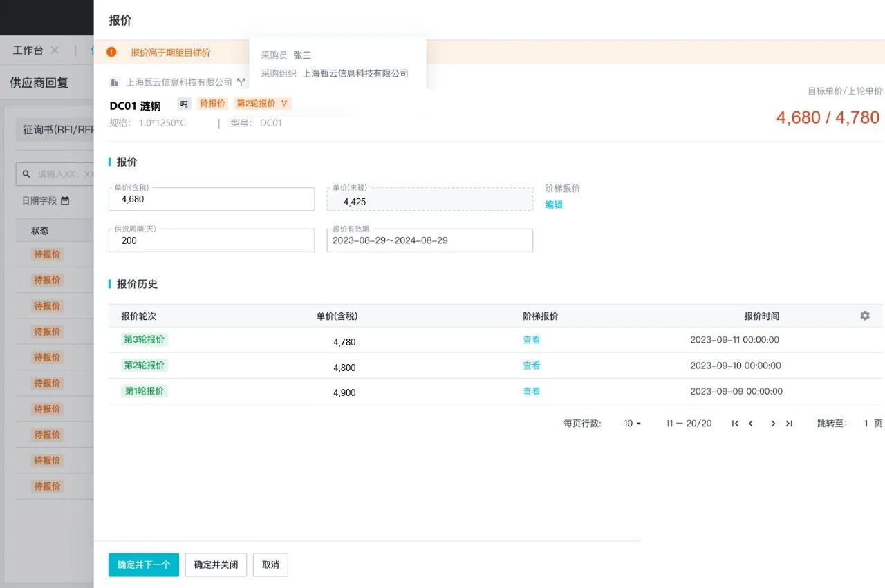
Task: Expand the 第2轮报价 round tag dropdown
Action: pyautogui.click(x=283, y=104)
